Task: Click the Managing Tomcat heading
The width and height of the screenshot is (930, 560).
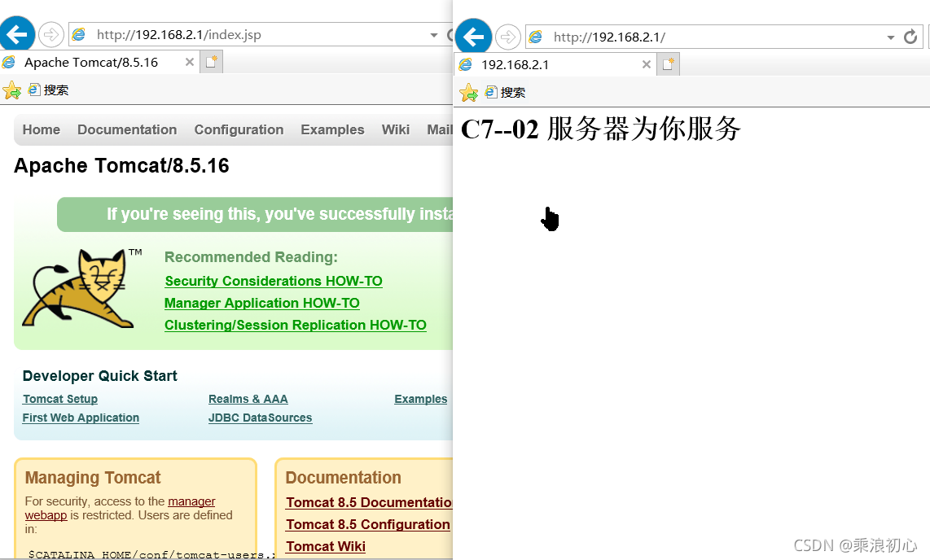Action: pos(93,478)
